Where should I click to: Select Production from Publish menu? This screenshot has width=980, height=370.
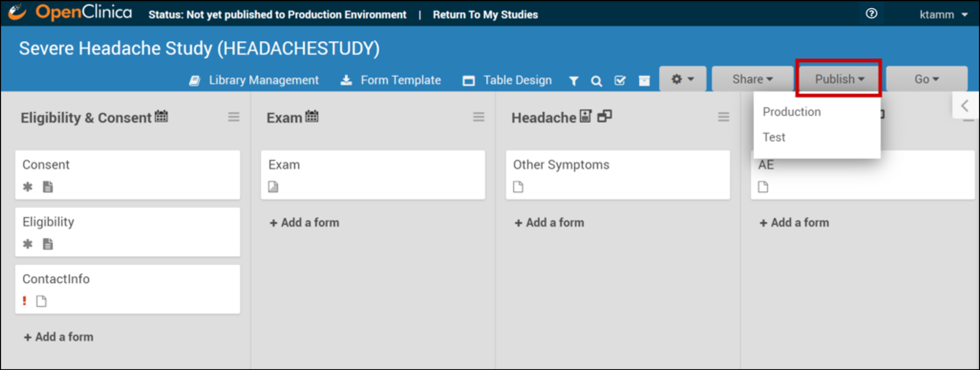(x=792, y=112)
